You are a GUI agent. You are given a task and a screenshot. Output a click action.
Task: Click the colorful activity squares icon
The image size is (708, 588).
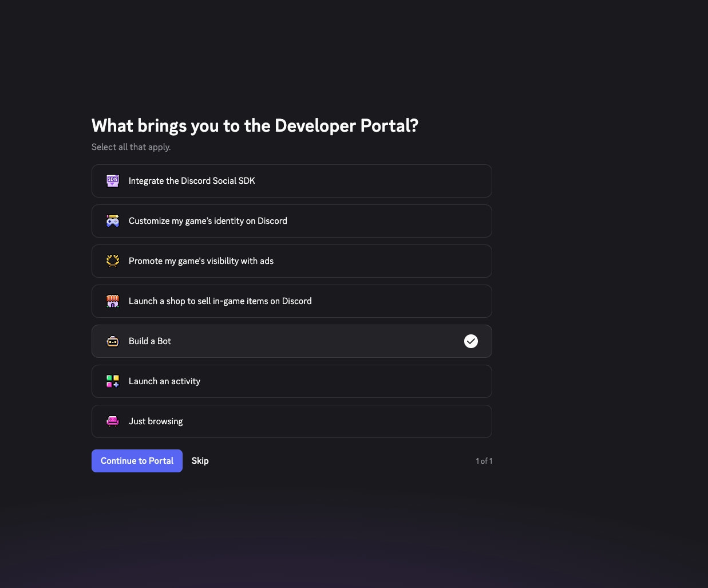113,381
